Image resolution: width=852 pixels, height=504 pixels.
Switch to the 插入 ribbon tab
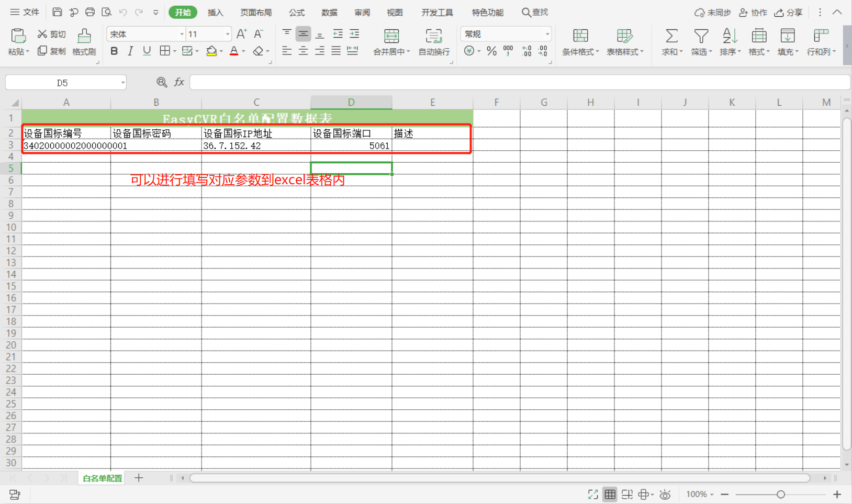coord(215,13)
